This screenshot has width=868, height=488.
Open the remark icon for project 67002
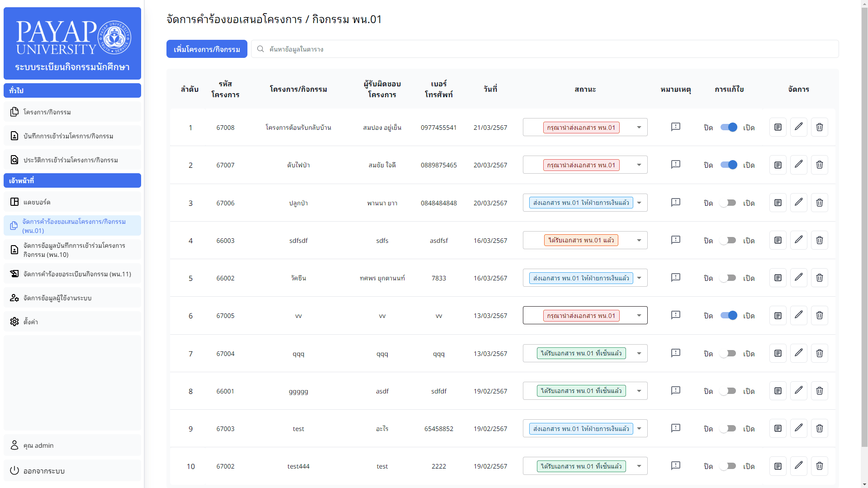(675, 466)
